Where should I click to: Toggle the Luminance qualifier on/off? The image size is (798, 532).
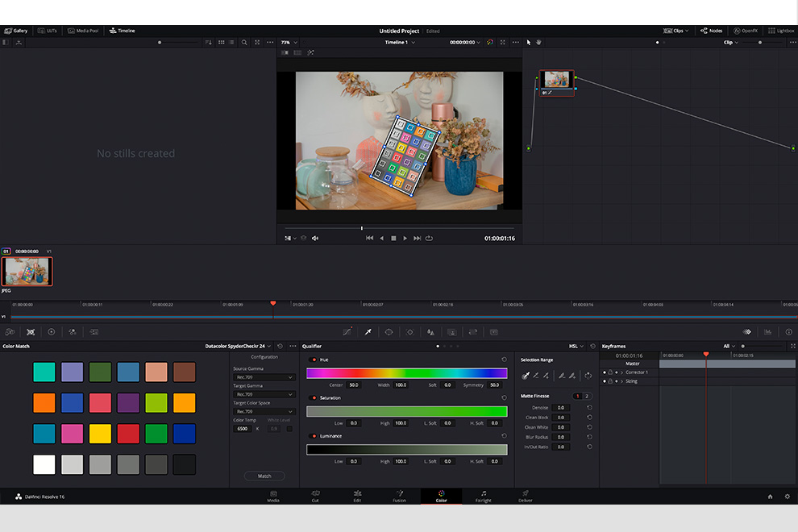[314, 436]
